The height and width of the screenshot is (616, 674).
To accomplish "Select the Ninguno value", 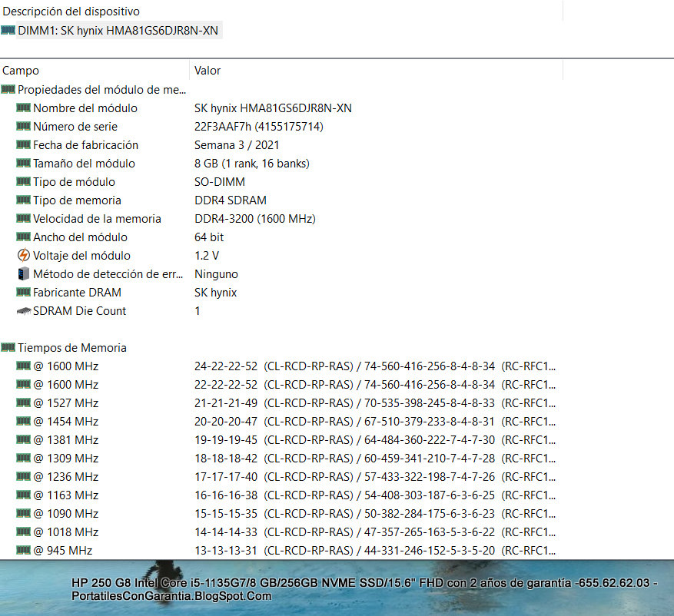I will click(x=216, y=274).
